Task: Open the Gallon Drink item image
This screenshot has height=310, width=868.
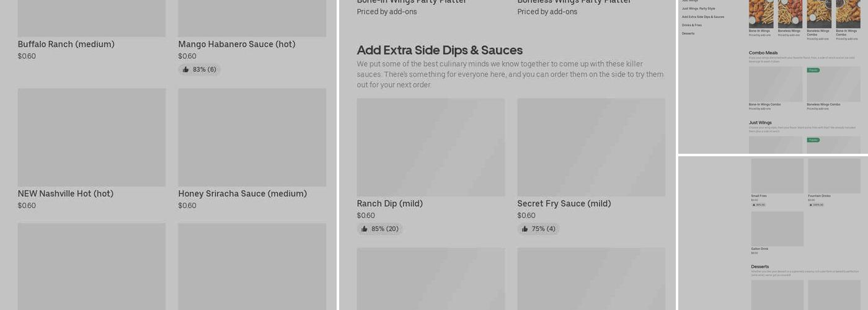Action: pos(777,229)
